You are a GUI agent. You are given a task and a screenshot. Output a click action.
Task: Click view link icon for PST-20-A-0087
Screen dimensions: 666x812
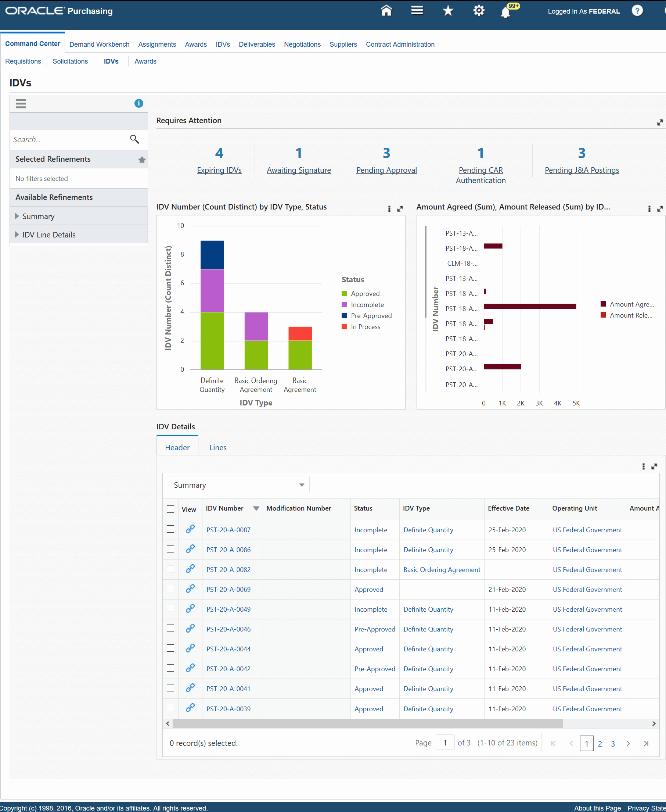tap(190, 529)
